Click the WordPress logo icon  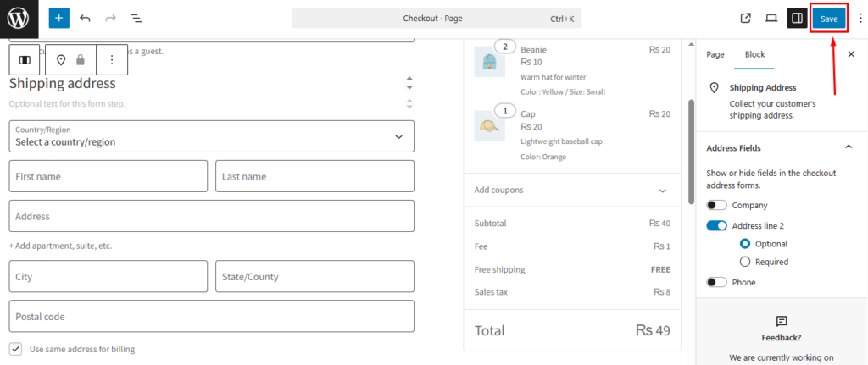coord(19,19)
